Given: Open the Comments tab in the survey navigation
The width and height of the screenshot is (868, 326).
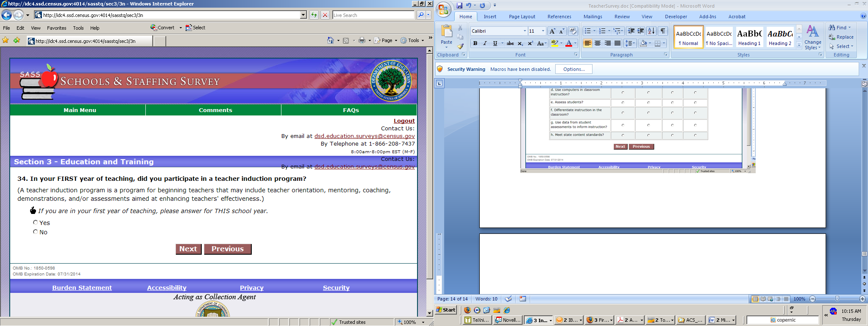Looking at the screenshot, I should tap(215, 110).
